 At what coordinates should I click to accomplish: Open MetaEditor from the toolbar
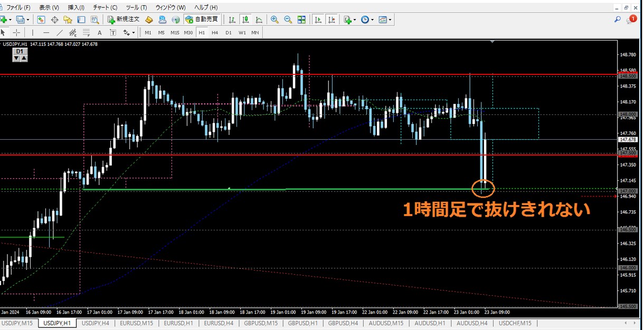click(x=149, y=20)
